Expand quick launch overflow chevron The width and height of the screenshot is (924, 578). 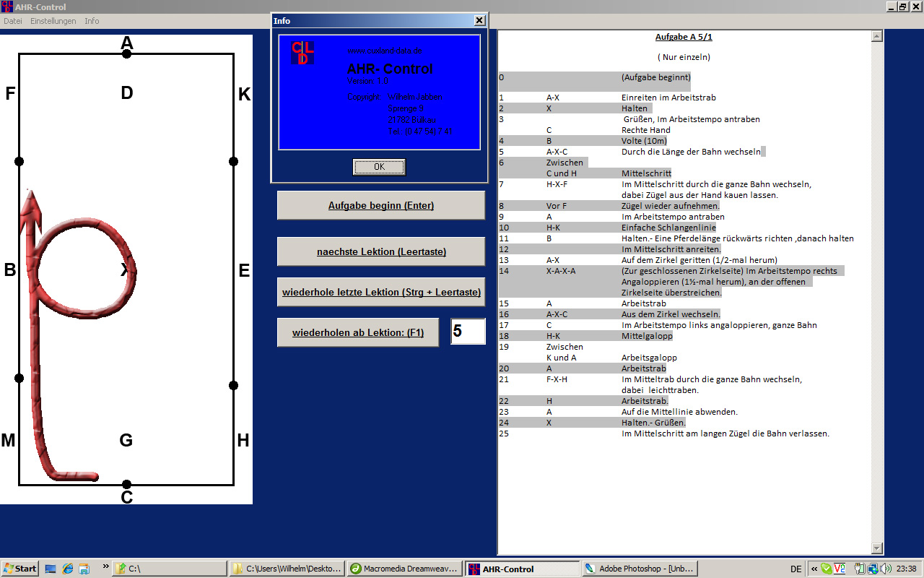[105, 566]
